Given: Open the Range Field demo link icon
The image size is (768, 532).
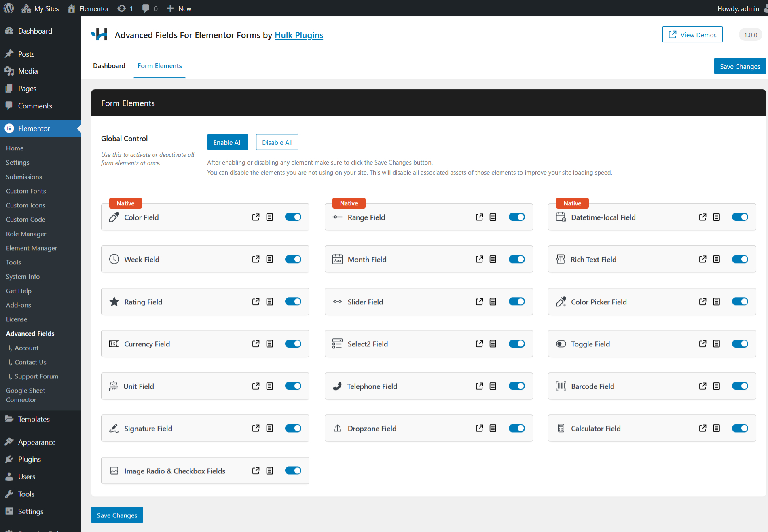Looking at the screenshot, I should pos(479,217).
